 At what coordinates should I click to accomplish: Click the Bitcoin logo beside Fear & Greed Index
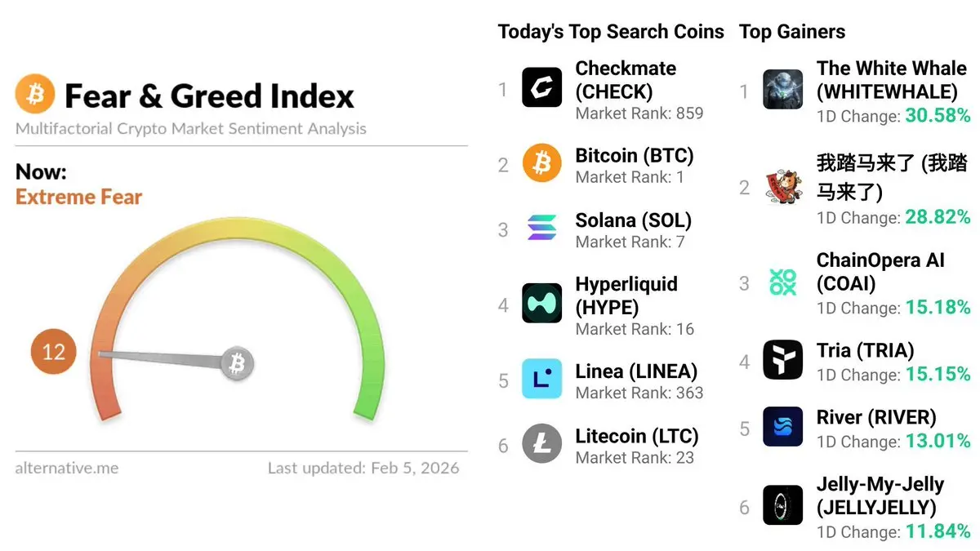pyautogui.click(x=35, y=95)
